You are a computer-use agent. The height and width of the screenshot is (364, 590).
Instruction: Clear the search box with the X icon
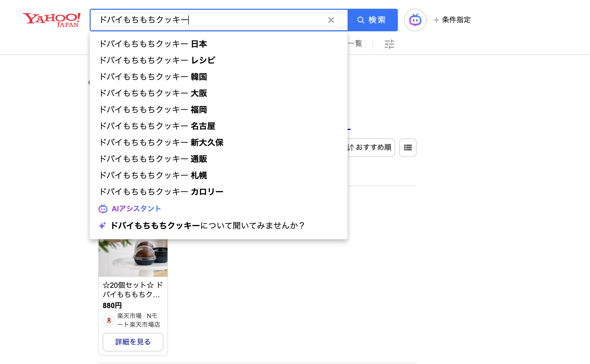331,20
